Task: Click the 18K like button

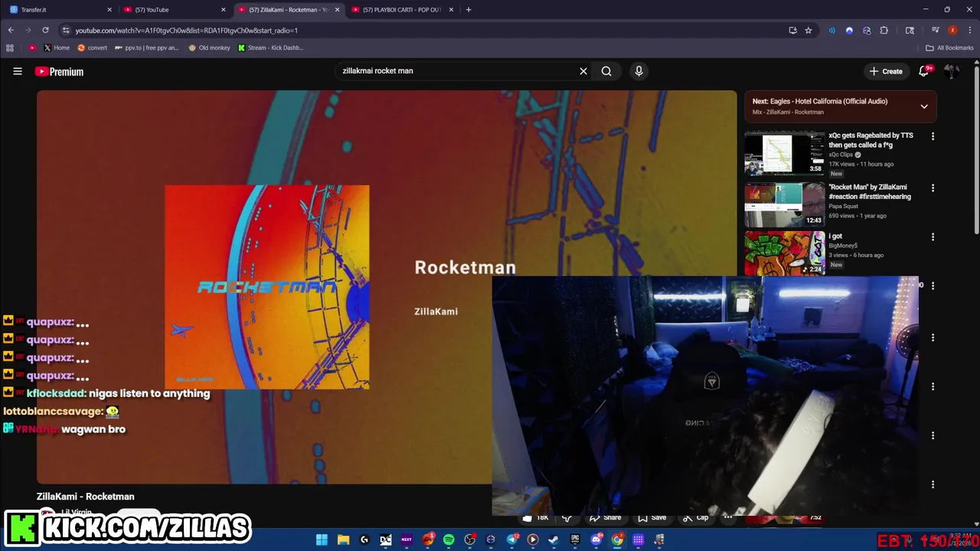Action: point(536,517)
